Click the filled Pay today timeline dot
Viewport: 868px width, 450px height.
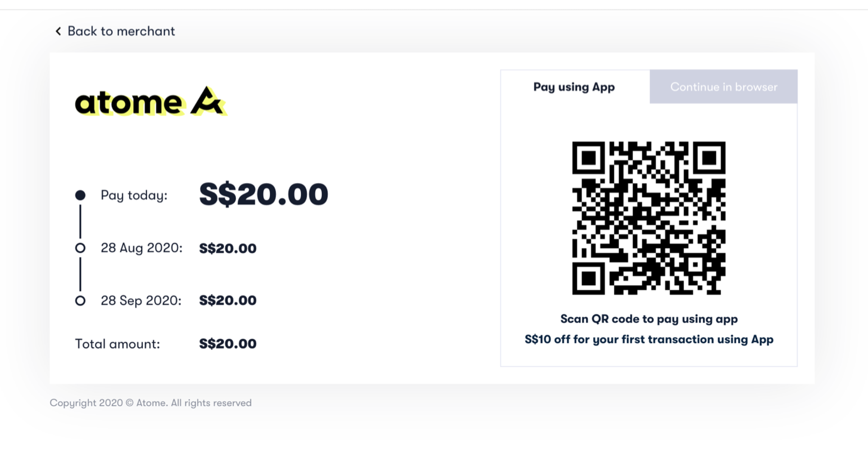coord(80,195)
